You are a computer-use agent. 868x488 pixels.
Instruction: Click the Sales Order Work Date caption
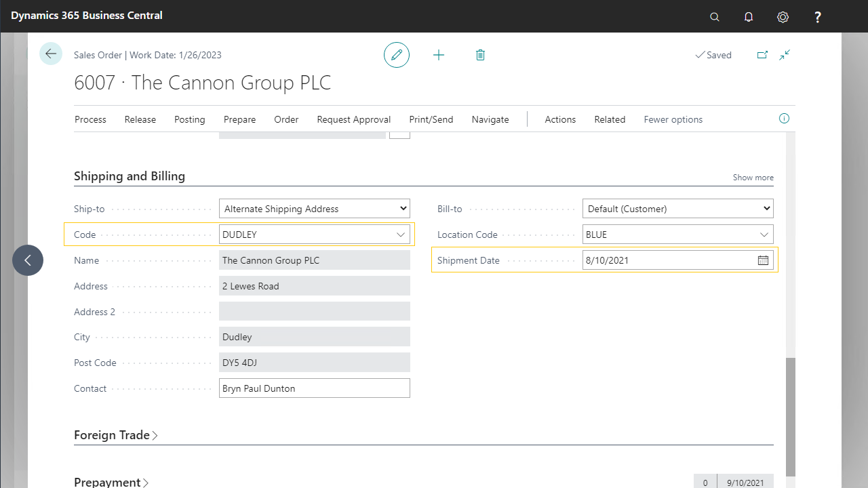click(x=148, y=55)
